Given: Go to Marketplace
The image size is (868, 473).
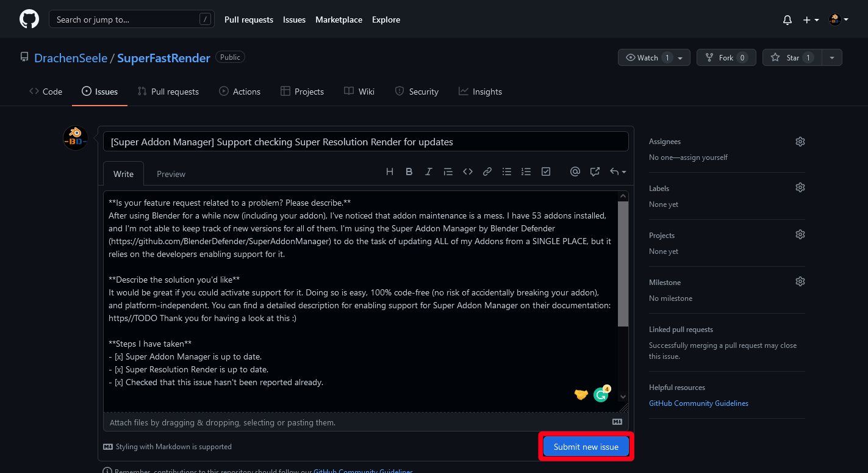Looking at the screenshot, I should coord(339,20).
